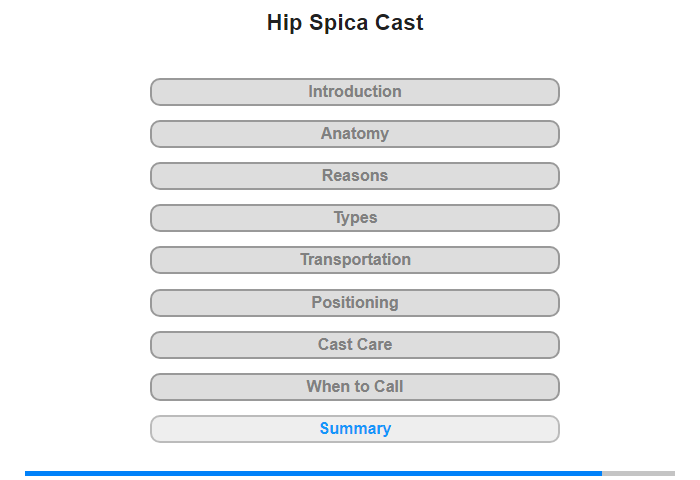The image size is (700, 480).
Task: Open the Positioning section
Action: point(354,303)
